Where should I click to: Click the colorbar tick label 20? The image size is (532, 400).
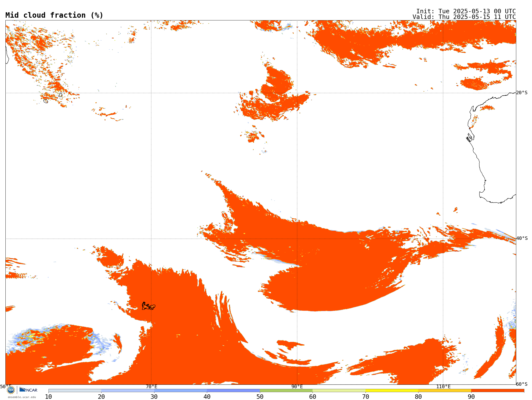click(101, 397)
